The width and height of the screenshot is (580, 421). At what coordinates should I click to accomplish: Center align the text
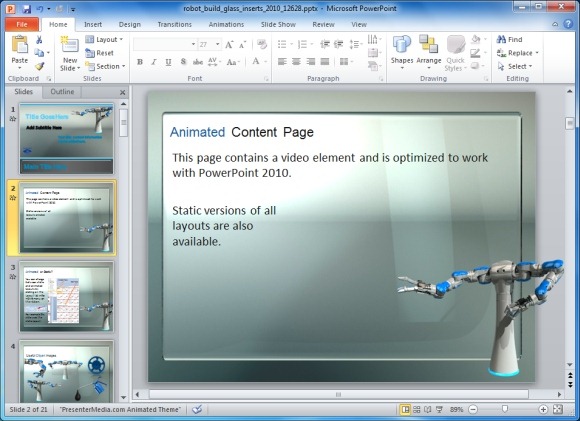tap(296, 61)
